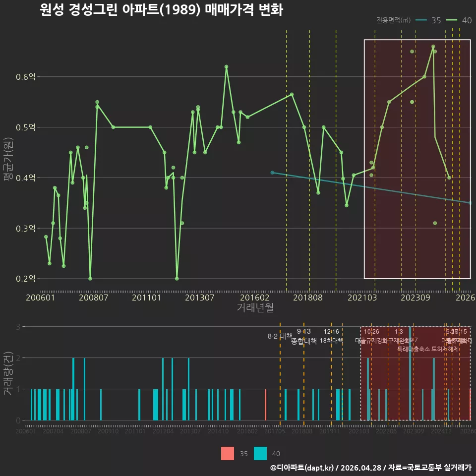Click the 거래년월 axis title

[255, 307]
